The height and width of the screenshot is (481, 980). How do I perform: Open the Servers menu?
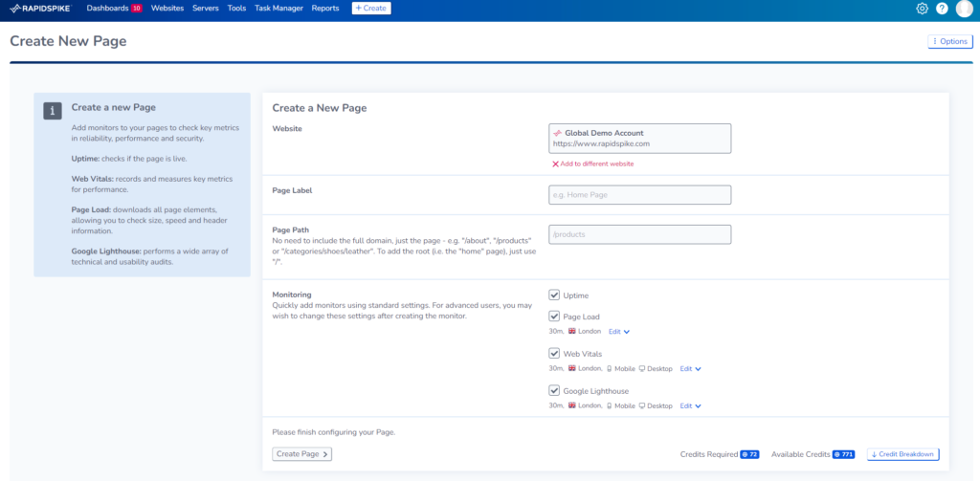(206, 8)
